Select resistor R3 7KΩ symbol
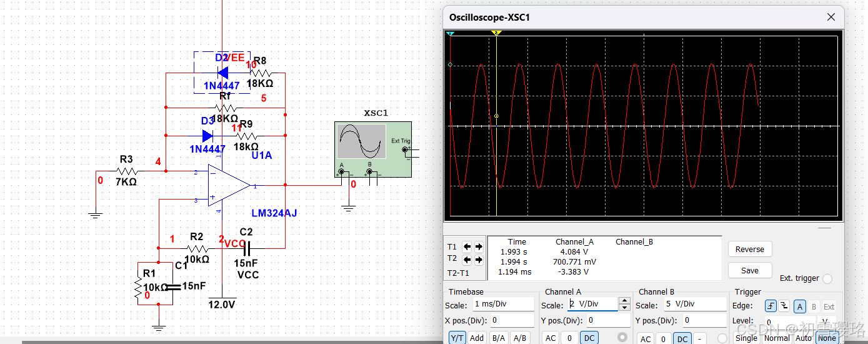The width and height of the screenshot is (868, 344). pyautogui.click(x=127, y=171)
